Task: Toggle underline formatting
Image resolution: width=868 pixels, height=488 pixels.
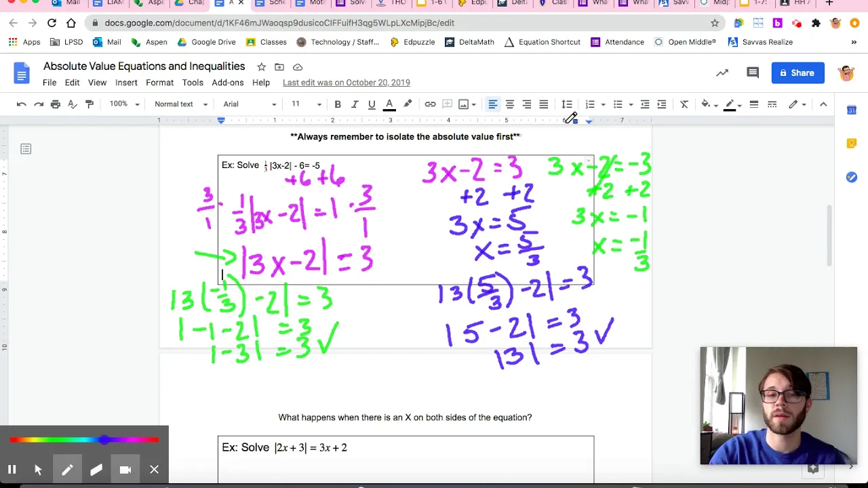Action: 372,104
